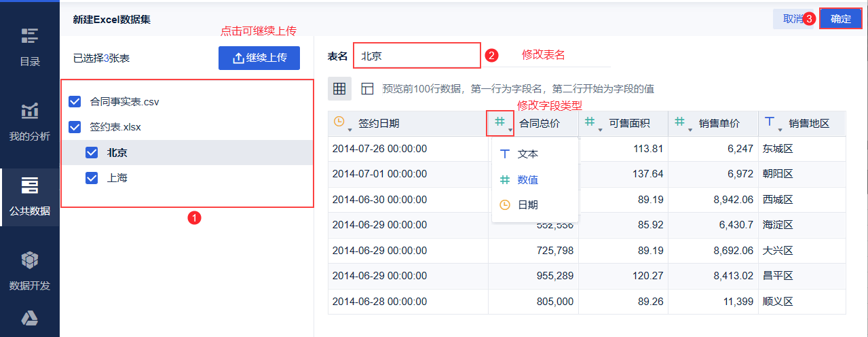Click the 继续上传 button
This screenshot has height=337, width=868.
259,58
